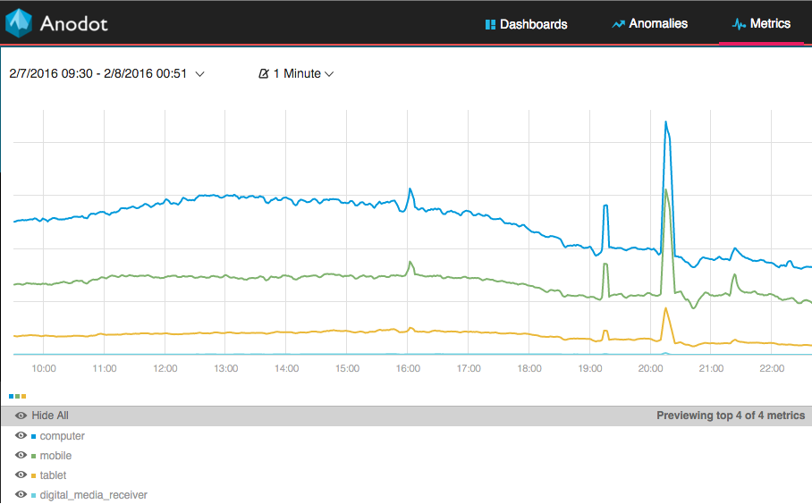Click the blue computer color swatch

click(x=34, y=437)
